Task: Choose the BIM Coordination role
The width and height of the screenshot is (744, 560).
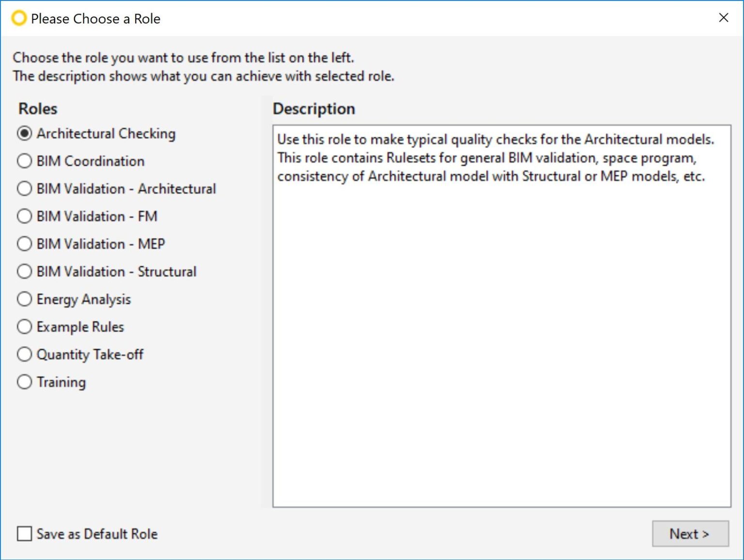Action: (x=80, y=161)
